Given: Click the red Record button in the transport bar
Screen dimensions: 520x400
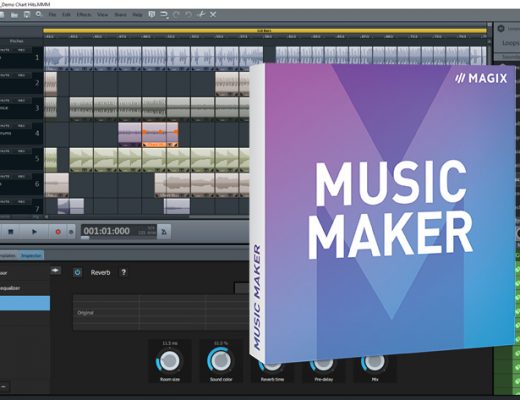Looking at the screenshot, I should pyautogui.click(x=58, y=232).
